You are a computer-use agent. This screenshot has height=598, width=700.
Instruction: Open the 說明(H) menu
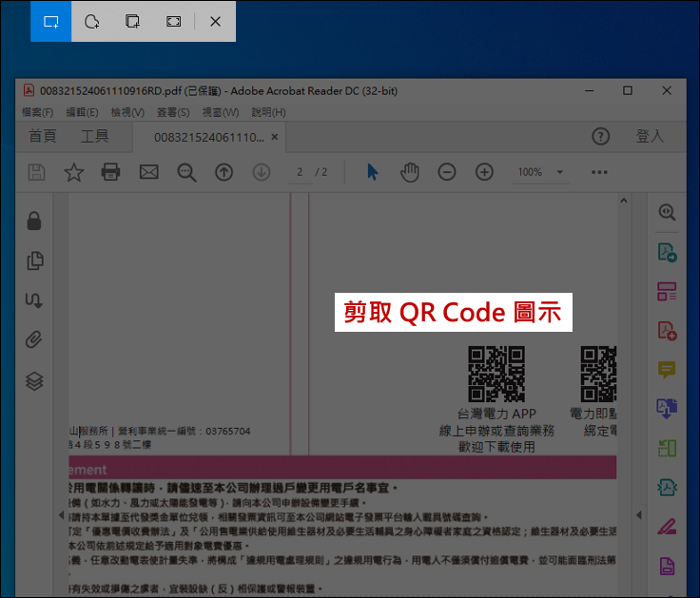tap(268, 112)
